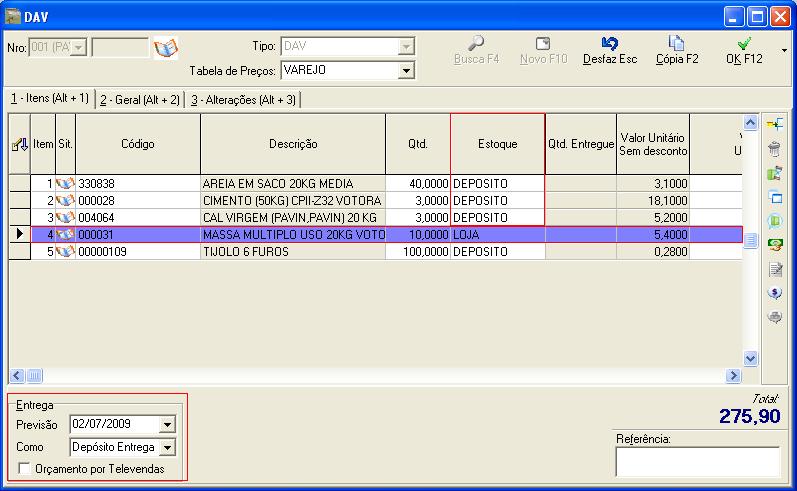Click the Referência text field
797x491 pixels.
coord(697,461)
